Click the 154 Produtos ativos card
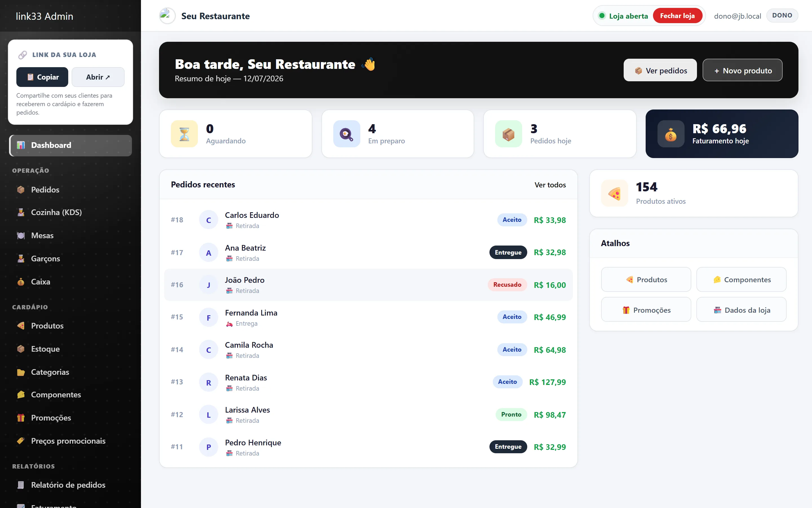Screen dimensions: 812x508 (x=694, y=194)
